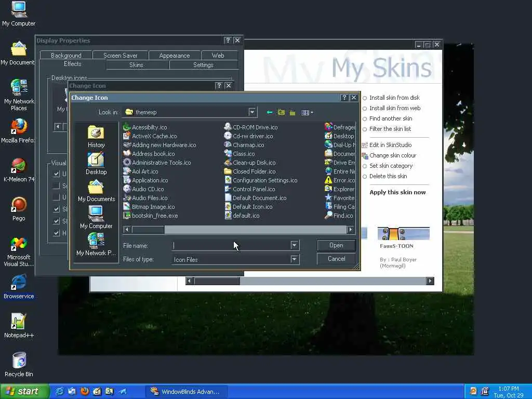Expand the Files of type dropdown
Image resolution: width=532 pixels, height=399 pixels.
click(x=294, y=259)
